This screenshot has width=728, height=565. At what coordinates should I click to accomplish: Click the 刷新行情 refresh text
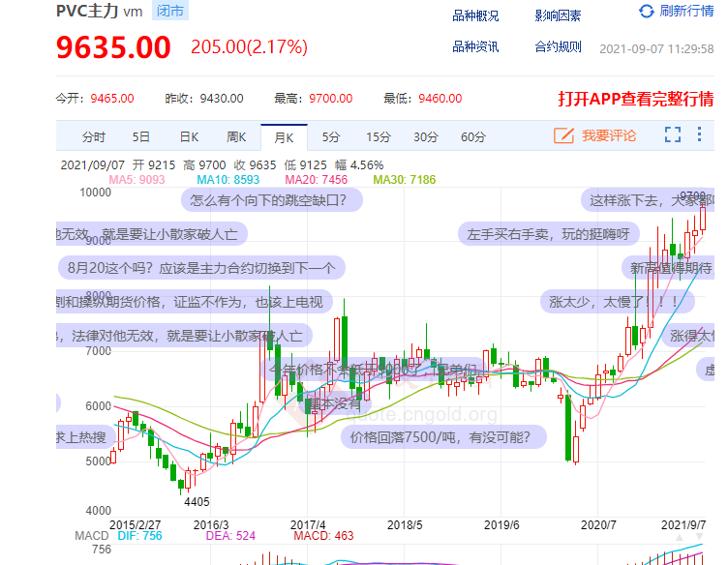[x=686, y=12]
